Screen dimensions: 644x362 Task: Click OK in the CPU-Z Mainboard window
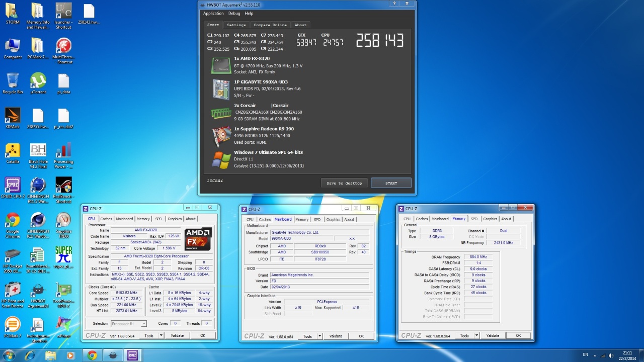(x=361, y=336)
